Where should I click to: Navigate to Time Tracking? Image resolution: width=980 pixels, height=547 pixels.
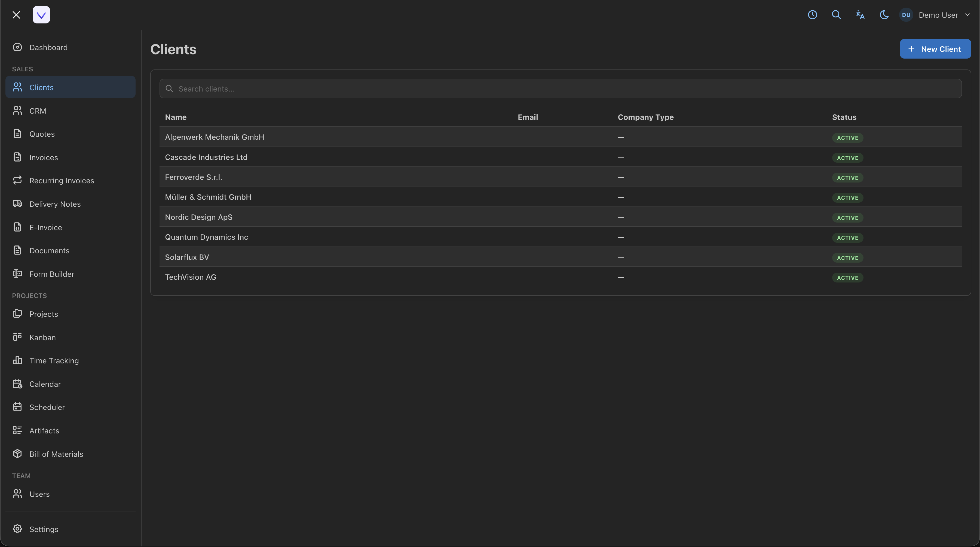pos(54,360)
